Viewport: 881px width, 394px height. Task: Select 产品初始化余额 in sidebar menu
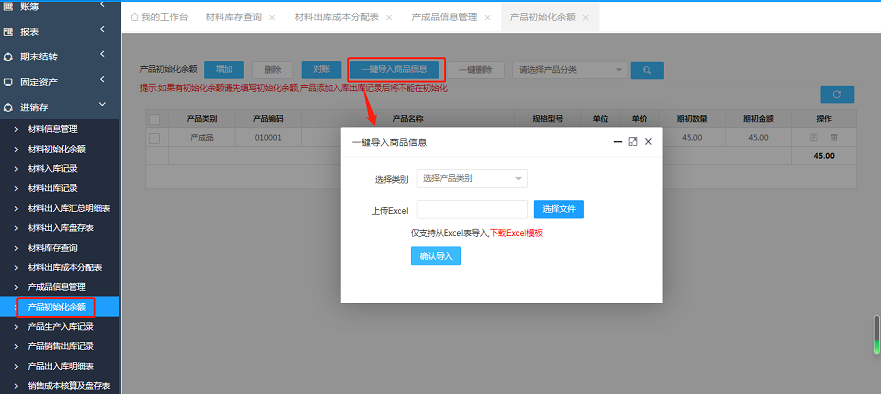[60, 307]
